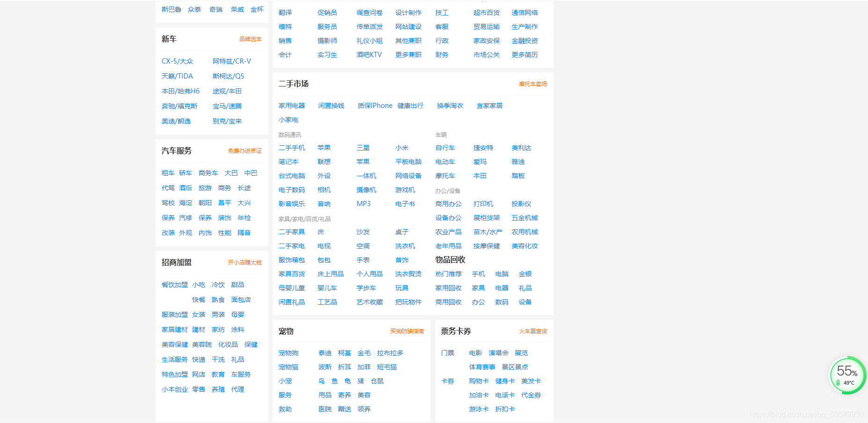Select the 家用回收 link

click(x=448, y=288)
